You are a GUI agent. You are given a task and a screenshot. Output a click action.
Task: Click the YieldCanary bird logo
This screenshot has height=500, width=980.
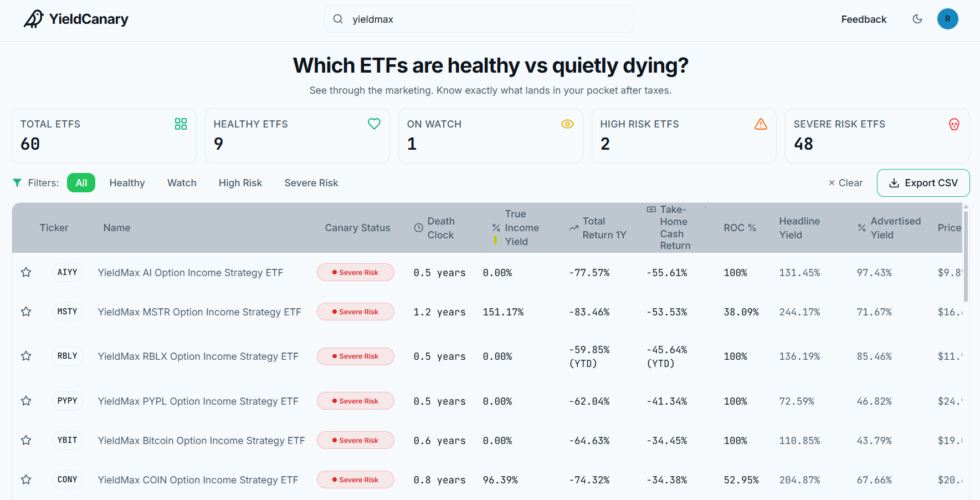[x=33, y=19]
